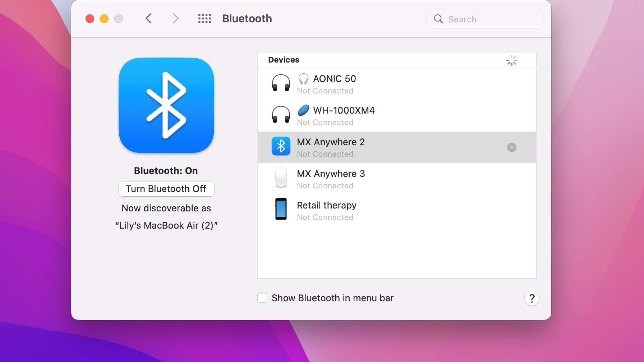Image resolution: width=644 pixels, height=362 pixels.
Task: Click the blue disc icon beside WH-1000XM4
Action: coord(303,110)
